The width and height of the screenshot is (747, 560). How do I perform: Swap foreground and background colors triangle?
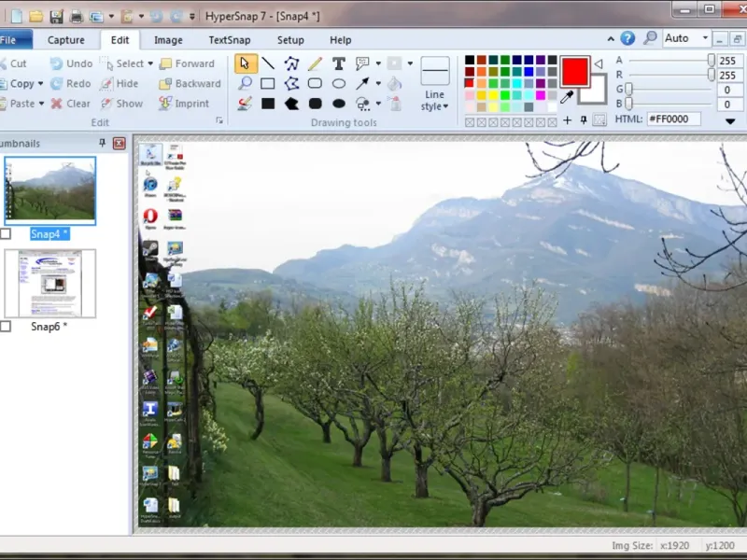[599, 63]
